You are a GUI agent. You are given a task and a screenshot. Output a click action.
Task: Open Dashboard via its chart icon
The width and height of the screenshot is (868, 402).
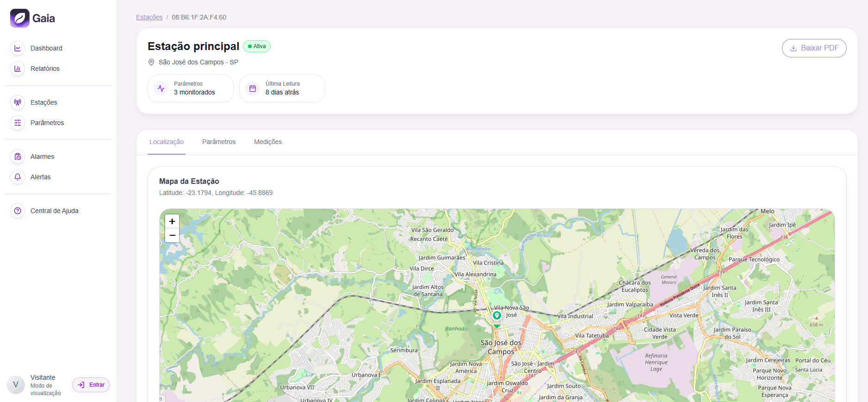[18, 48]
